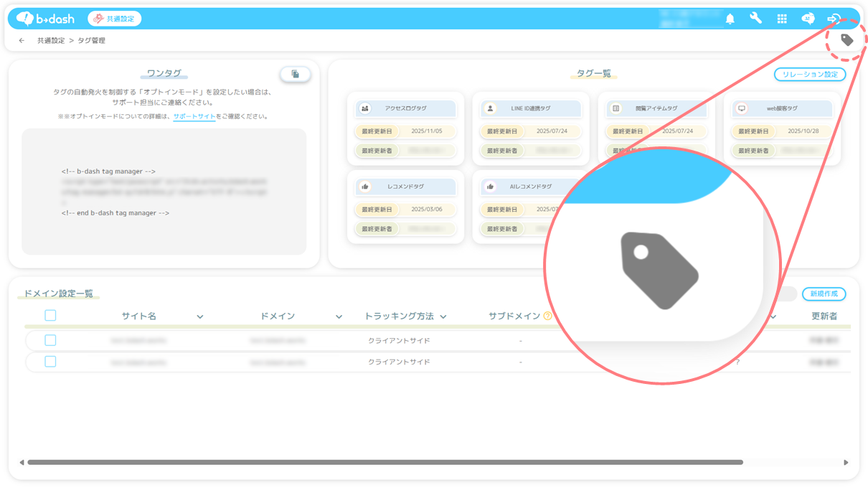Viewport: 868px width, 488px height.
Task: Click the chat support bubble icon
Action: pos(808,19)
